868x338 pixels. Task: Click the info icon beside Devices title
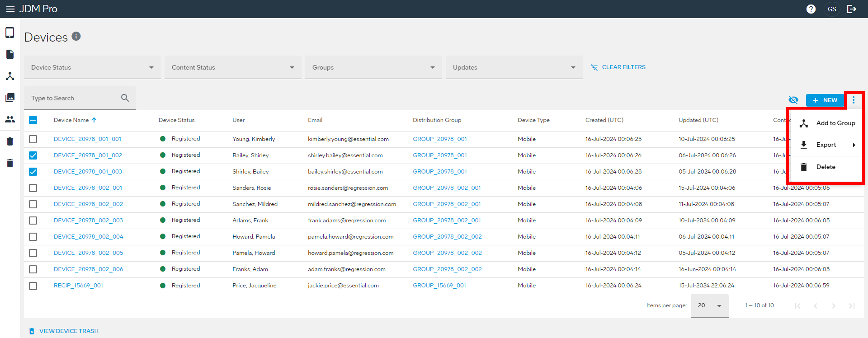click(x=76, y=36)
